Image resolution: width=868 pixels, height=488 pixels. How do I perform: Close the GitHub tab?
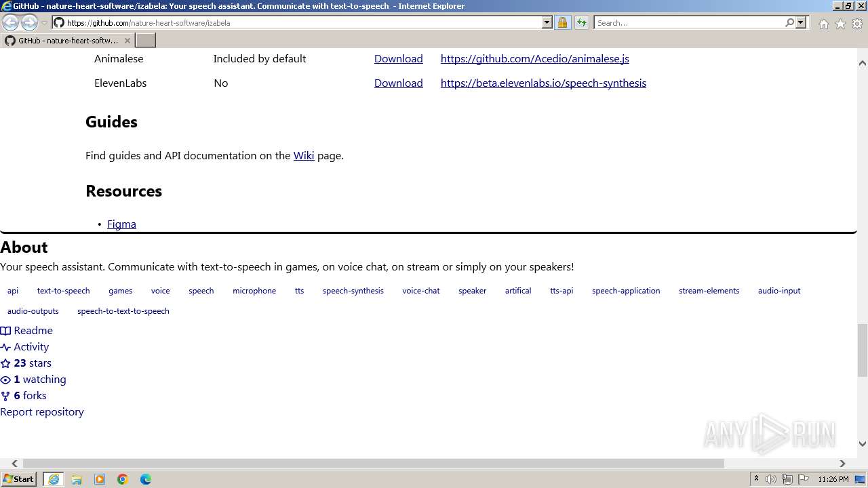click(127, 41)
